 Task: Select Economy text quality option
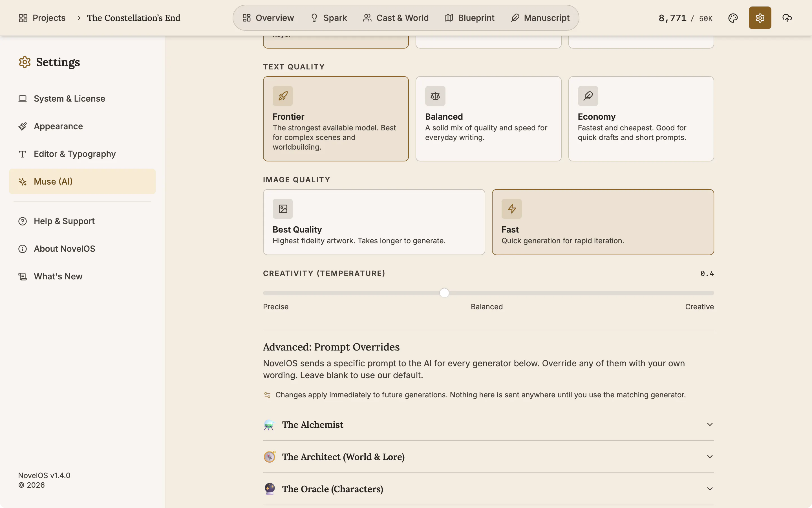pyautogui.click(x=641, y=119)
